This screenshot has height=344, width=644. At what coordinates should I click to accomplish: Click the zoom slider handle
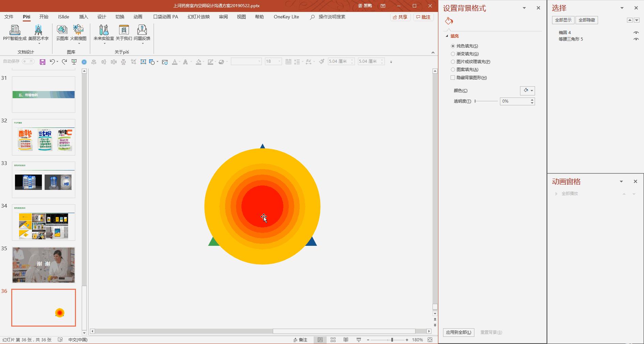tap(392, 340)
